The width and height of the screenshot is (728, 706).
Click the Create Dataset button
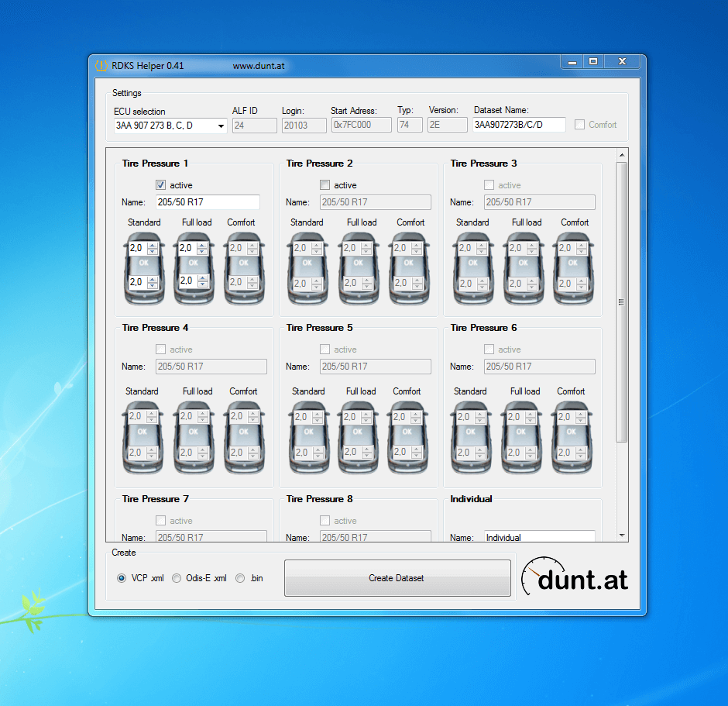tap(397, 578)
